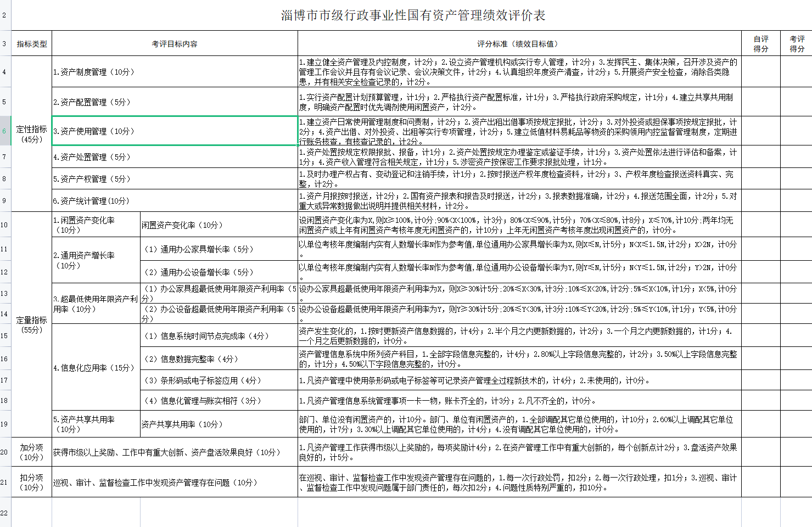Click the numbered '1.闲置资产变化率（10分）' cell
The image size is (812, 527).
tap(96, 225)
